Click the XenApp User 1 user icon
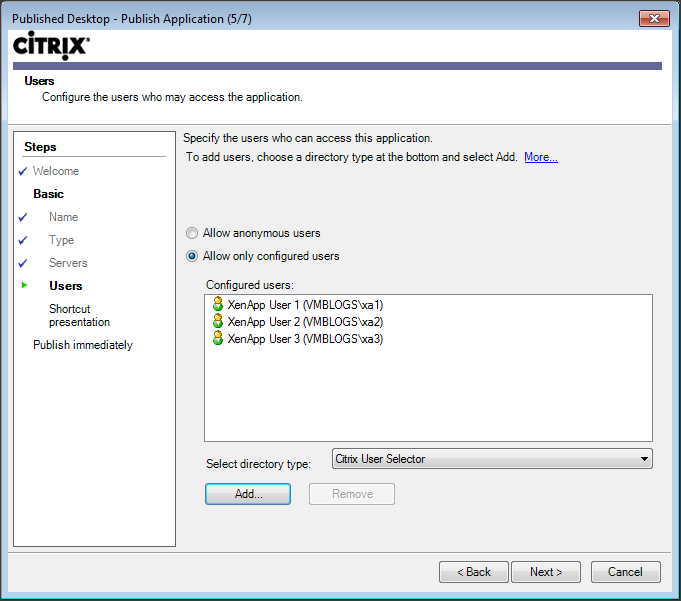Image resolution: width=681 pixels, height=601 pixels. coord(218,304)
